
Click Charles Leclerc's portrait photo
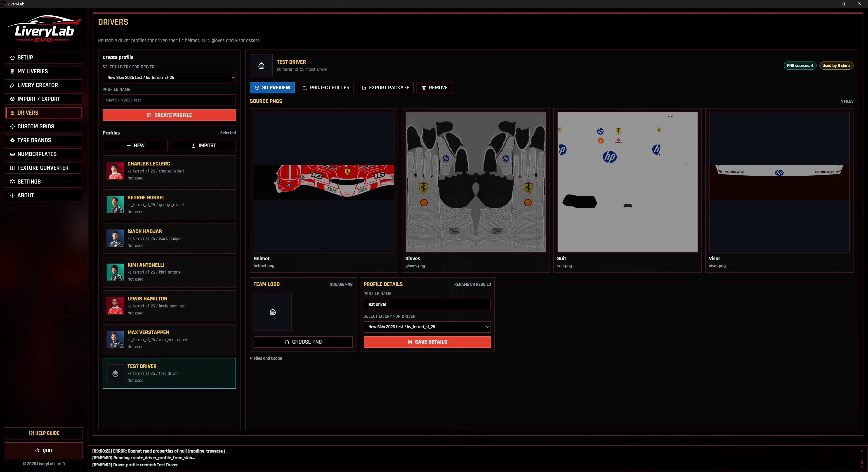(115, 171)
